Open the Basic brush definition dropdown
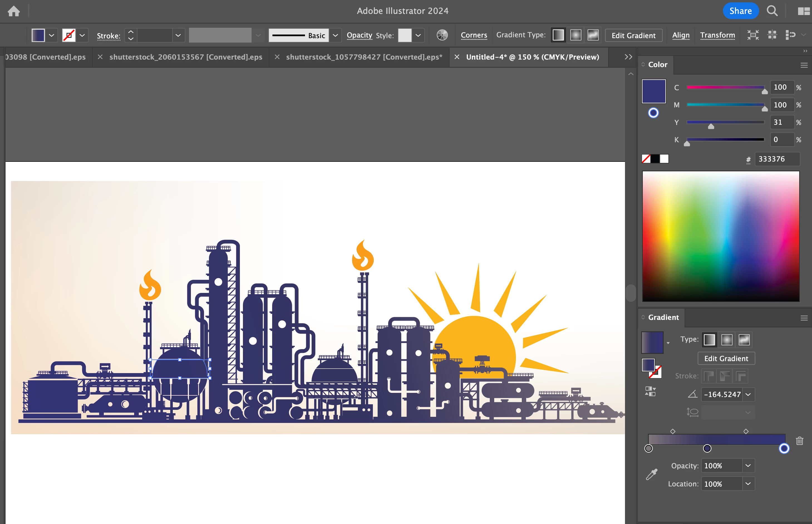This screenshot has width=812, height=524. 335,35
